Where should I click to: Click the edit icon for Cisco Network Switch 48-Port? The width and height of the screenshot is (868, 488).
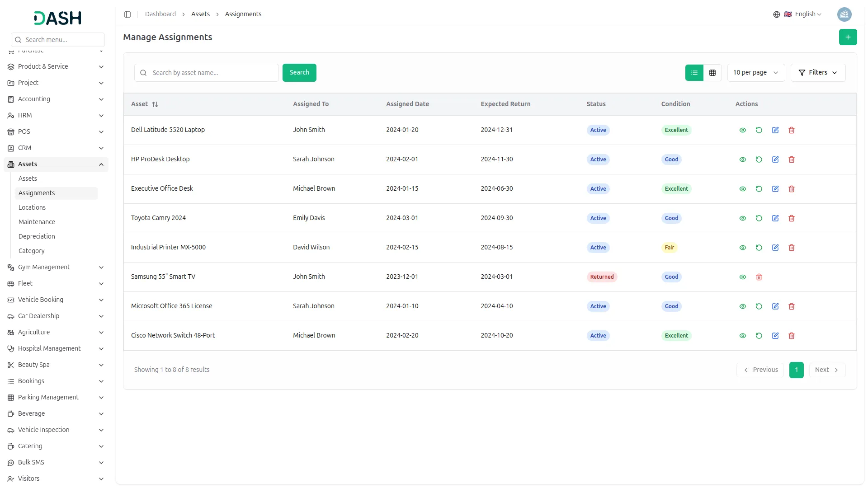[775, 335]
